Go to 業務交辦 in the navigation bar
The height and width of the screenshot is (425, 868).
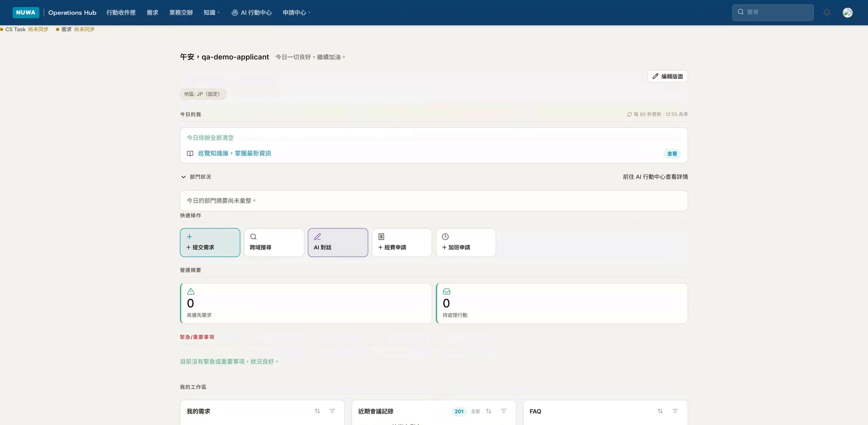coord(181,13)
